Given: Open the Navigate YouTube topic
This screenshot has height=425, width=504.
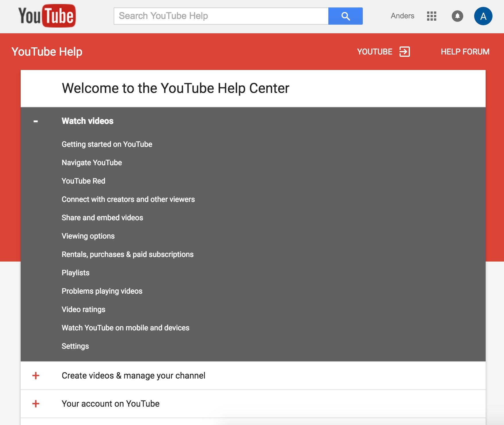Looking at the screenshot, I should click(x=92, y=163).
